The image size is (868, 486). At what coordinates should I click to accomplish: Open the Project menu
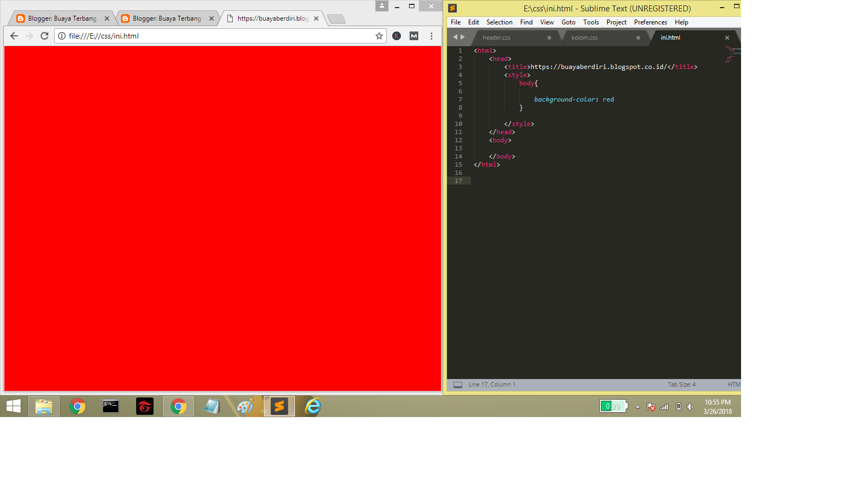[x=616, y=22]
